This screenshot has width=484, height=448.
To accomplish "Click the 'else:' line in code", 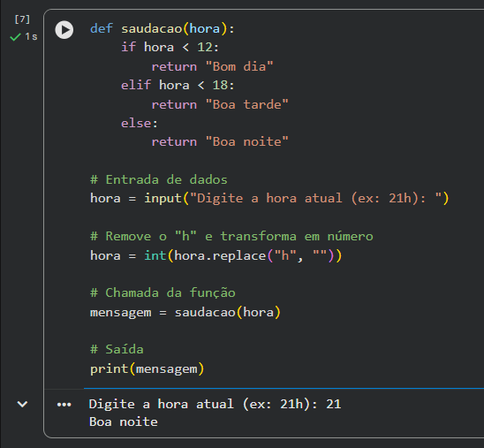I will pyautogui.click(x=140, y=123).
